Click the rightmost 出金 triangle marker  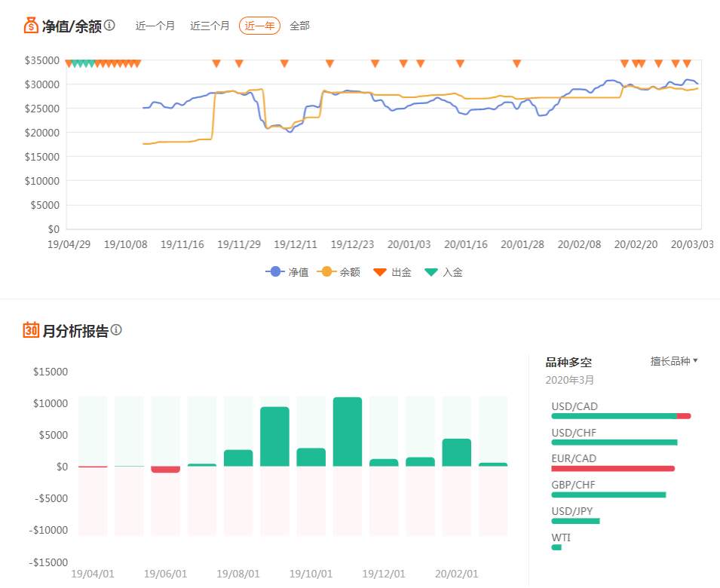coord(687,63)
